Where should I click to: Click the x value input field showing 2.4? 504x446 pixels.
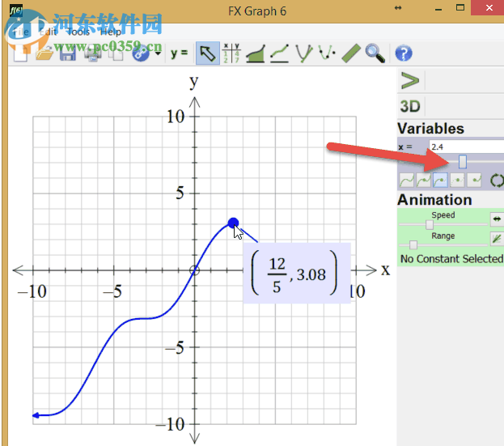(x=467, y=147)
